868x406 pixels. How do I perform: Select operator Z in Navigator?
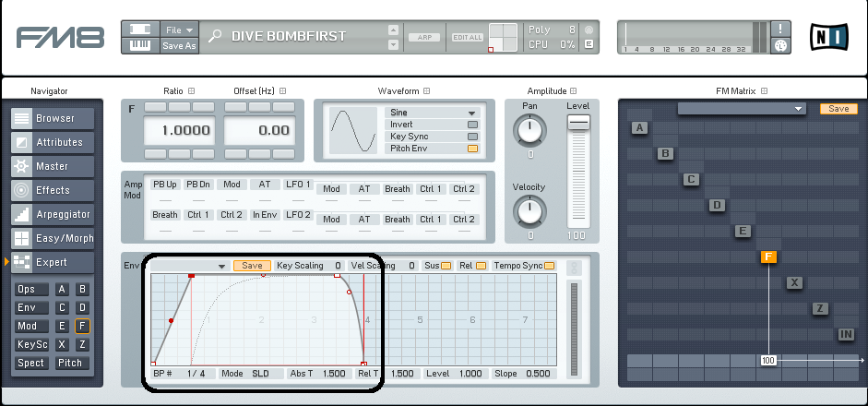(x=82, y=344)
